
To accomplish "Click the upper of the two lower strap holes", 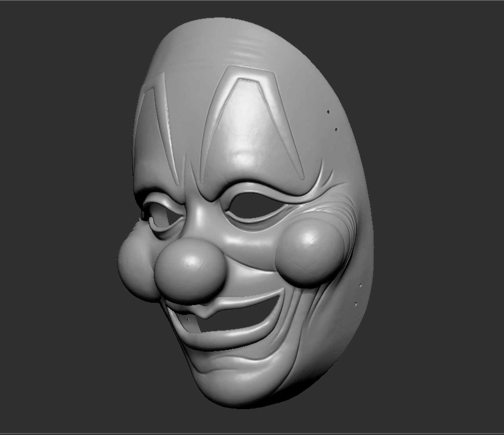I will tap(361, 285).
